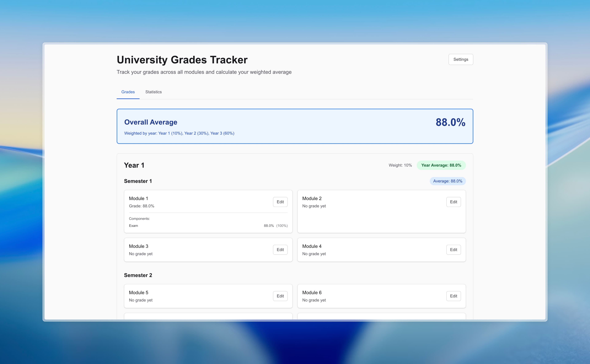
Task: Click the Weight: 10% label
Action: pos(400,165)
